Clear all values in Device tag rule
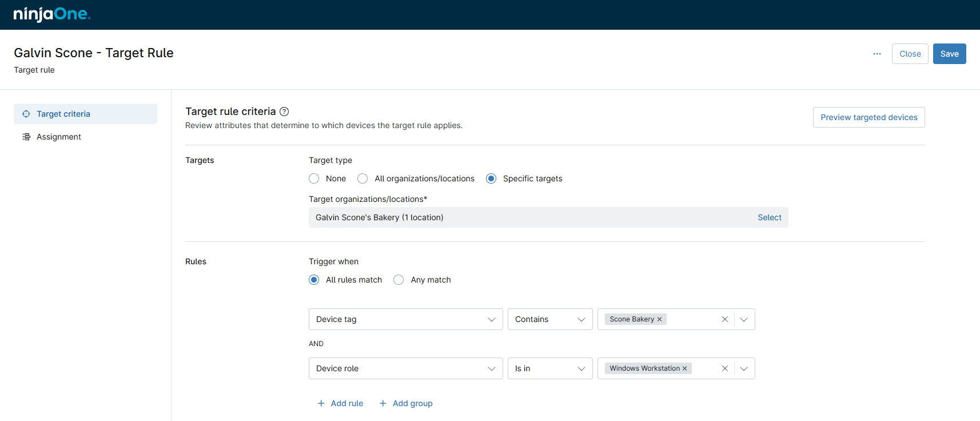The image size is (980, 421). [724, 319]
